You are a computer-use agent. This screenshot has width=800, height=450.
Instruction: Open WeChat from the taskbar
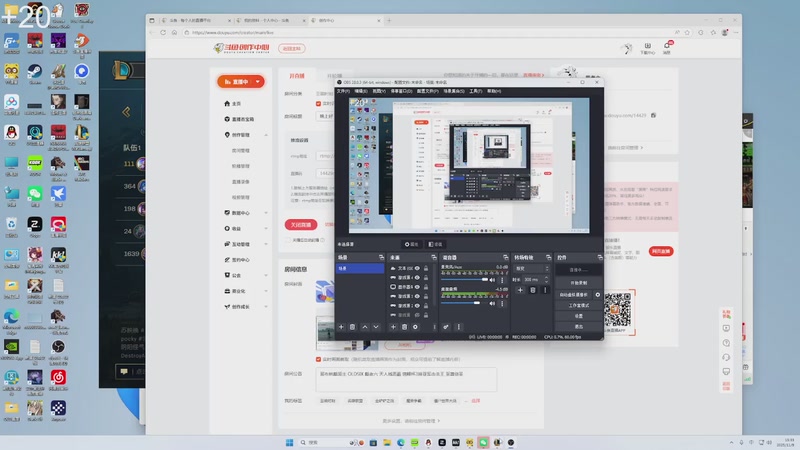(483, 442)
